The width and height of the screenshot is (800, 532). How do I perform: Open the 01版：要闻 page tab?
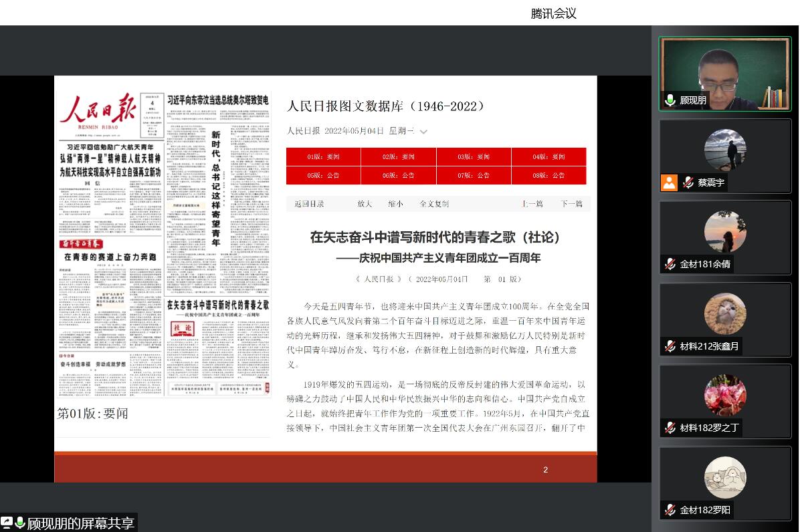[x=324, y=157]
